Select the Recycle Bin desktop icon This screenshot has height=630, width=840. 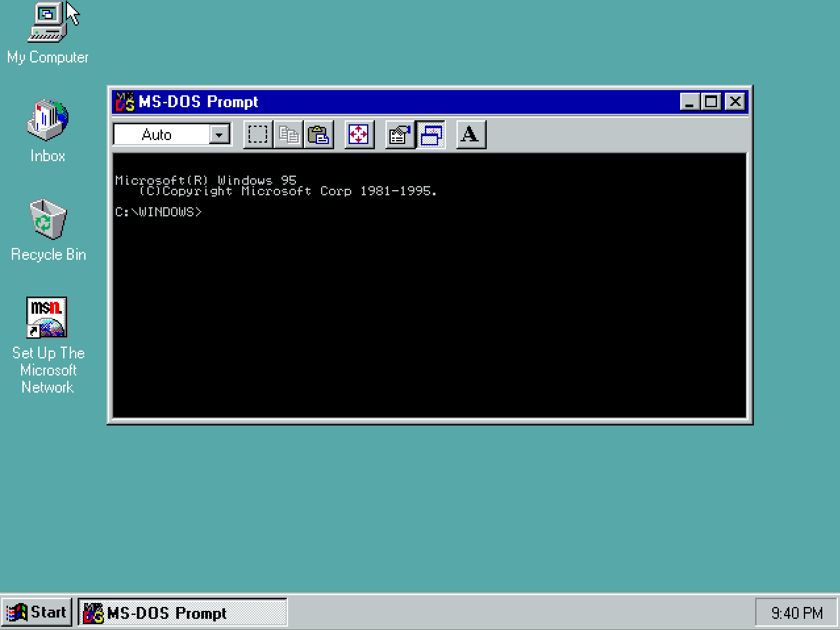[48, 230]
